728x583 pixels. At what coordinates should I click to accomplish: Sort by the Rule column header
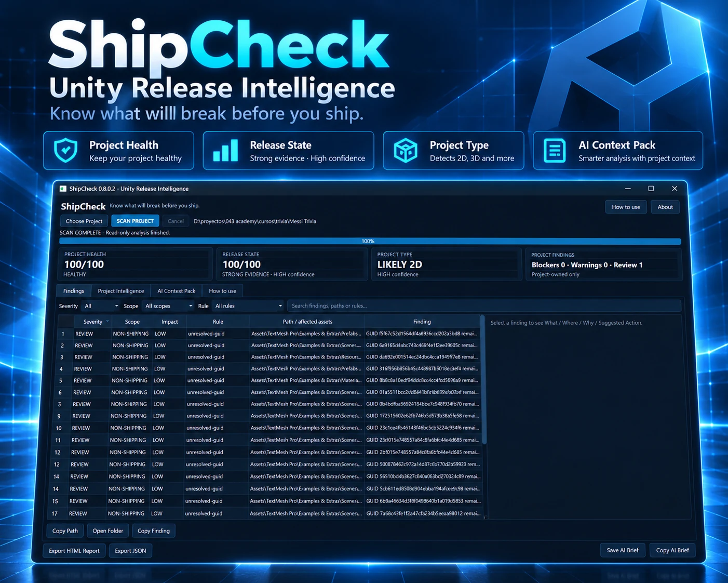click(218, 322)
